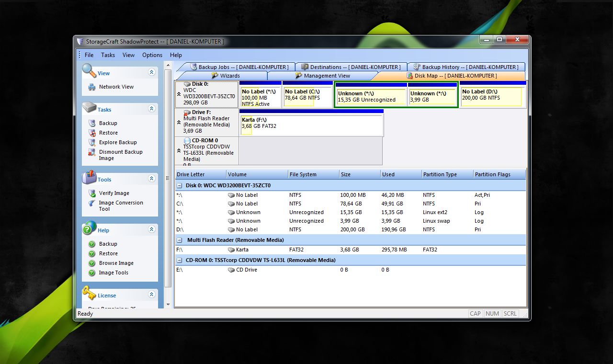This screenshot has height=364, width=613.
Task: Open the Help menu
Action: (176, 55)
